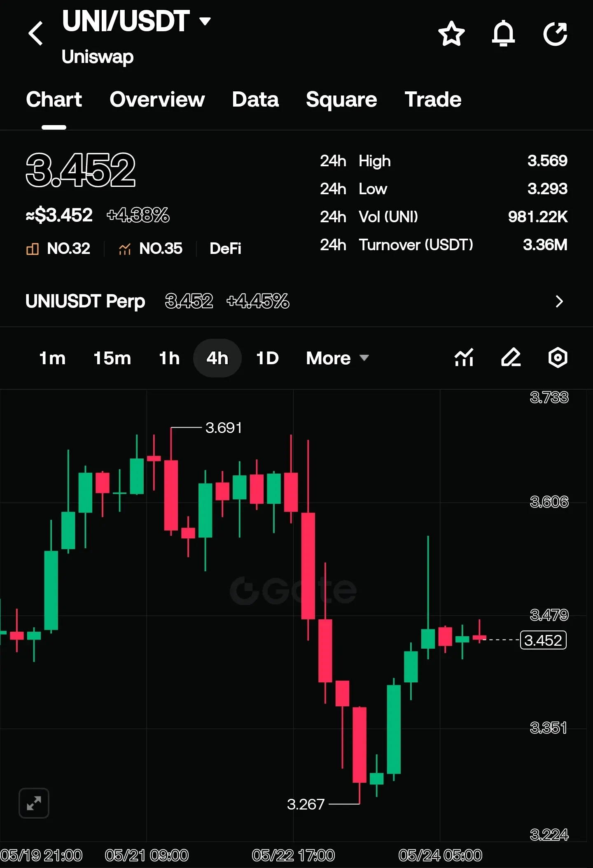Select the 1m timeframe
Viewport: 593px width, 868px height.
click(52, 358)
